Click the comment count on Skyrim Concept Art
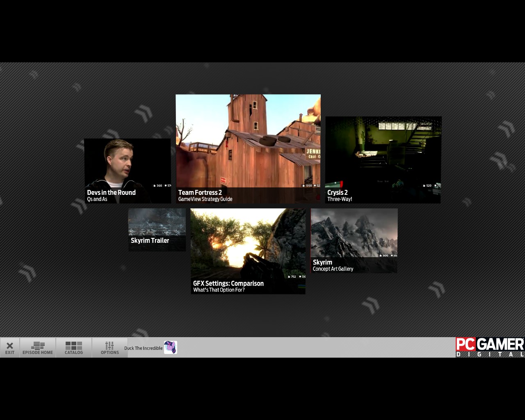The width and height of the screenshot is (525, 420). (394, 256)
